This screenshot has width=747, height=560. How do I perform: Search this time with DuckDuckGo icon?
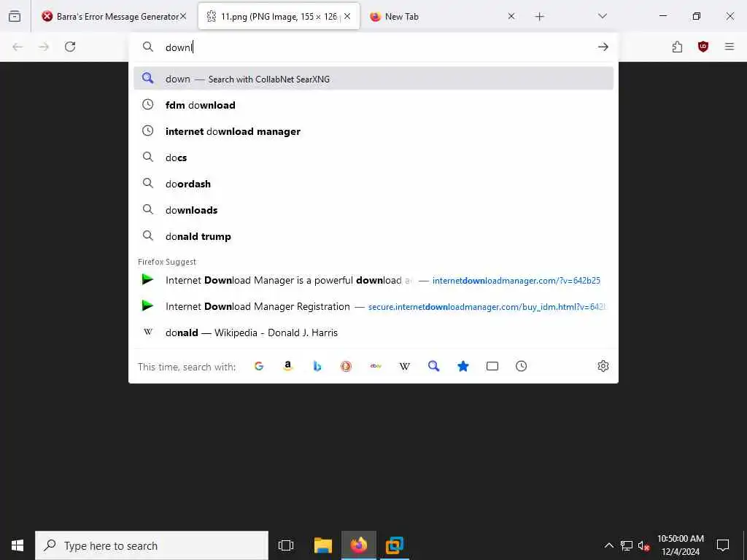pos(346,366)
